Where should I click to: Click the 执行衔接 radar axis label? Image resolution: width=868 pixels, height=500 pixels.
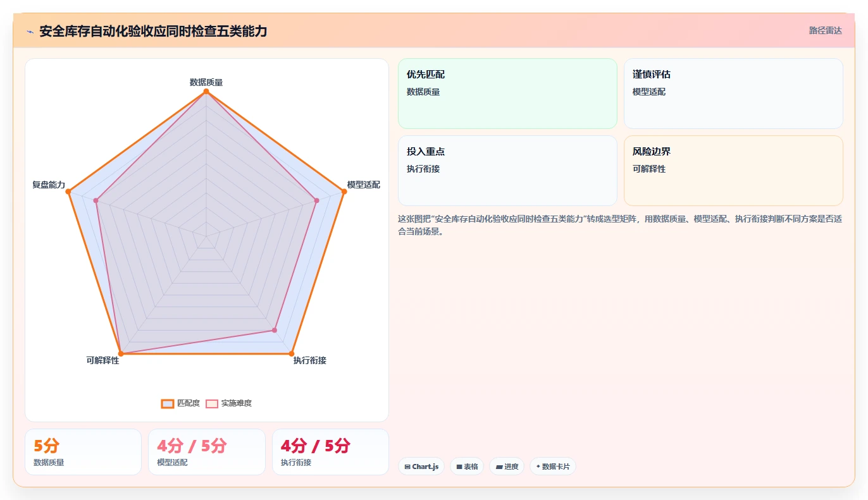(310, 360)
